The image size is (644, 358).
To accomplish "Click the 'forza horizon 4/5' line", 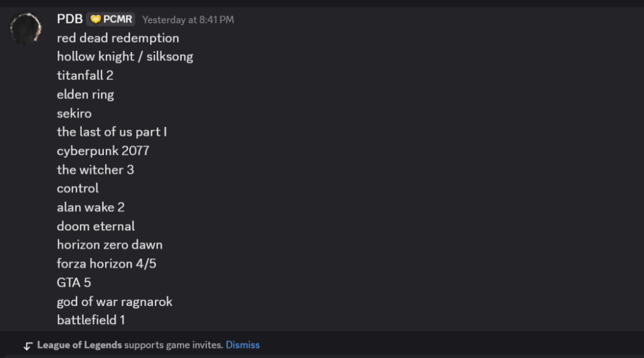I will click(x=106, y=264).
